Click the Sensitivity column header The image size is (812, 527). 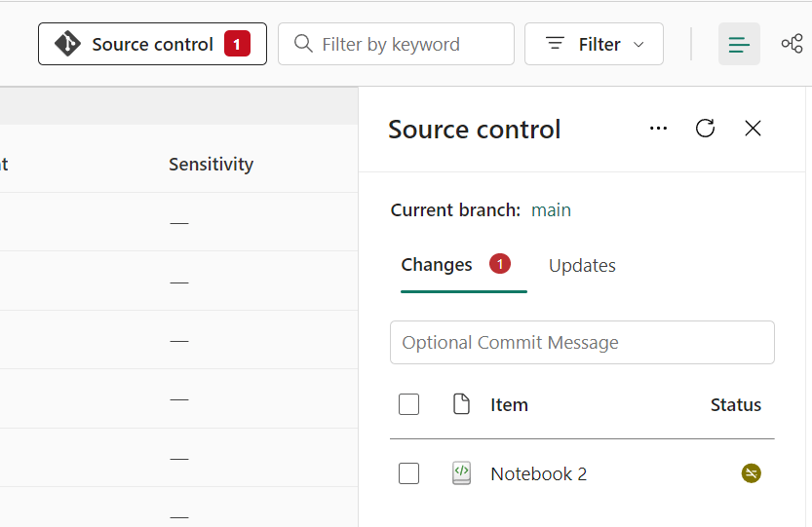211,165
